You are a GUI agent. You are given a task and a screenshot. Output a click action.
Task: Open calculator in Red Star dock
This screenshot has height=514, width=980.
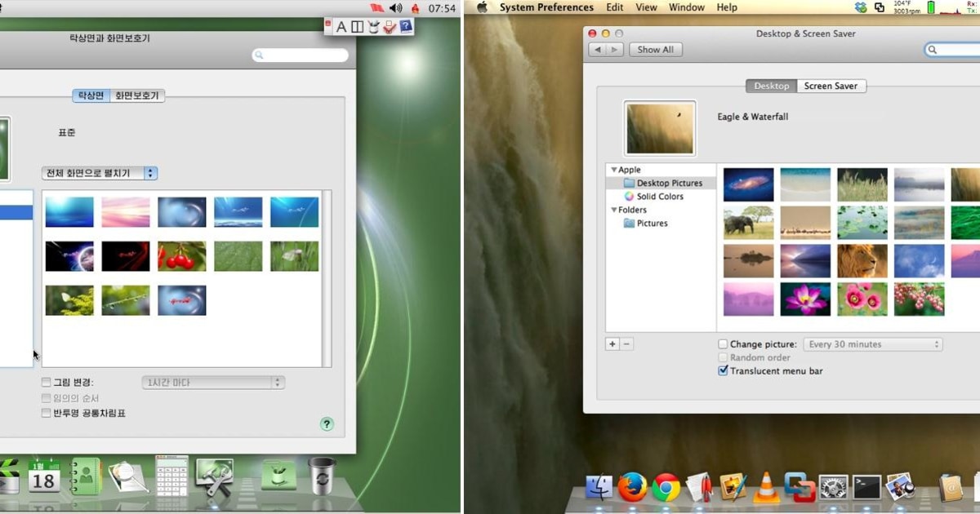[171, 476]
